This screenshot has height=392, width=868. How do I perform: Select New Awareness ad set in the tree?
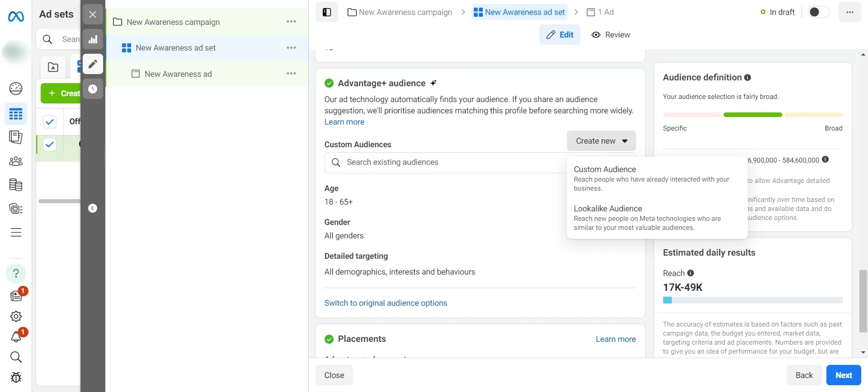(207, 47)
